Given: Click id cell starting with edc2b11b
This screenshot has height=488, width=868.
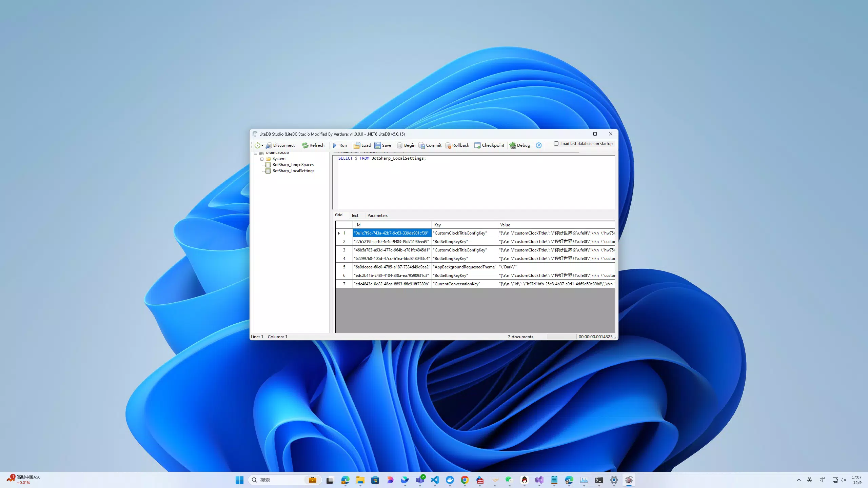Looking at the screenshot, I should [392, 276].
